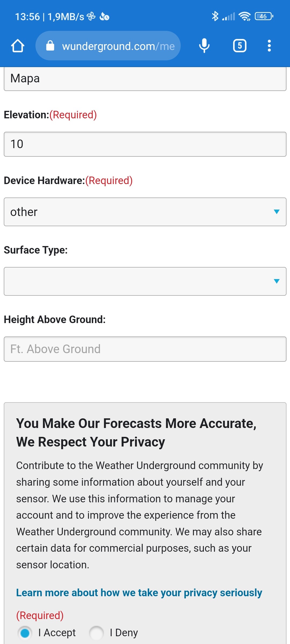This screenshot has width=290, height=644.
Task: Tap the cellular signal strength icon
Action: (x=229, y=17)
